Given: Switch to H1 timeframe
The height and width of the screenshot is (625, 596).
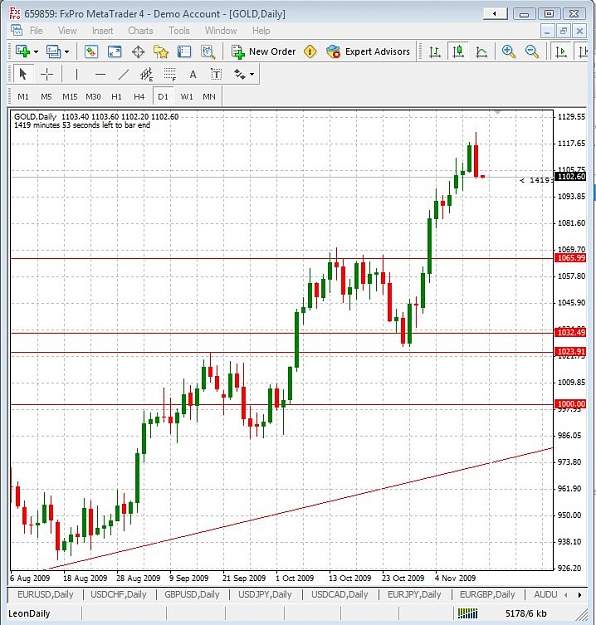Looking at the screenshot, I should click(x=116, y=97).
